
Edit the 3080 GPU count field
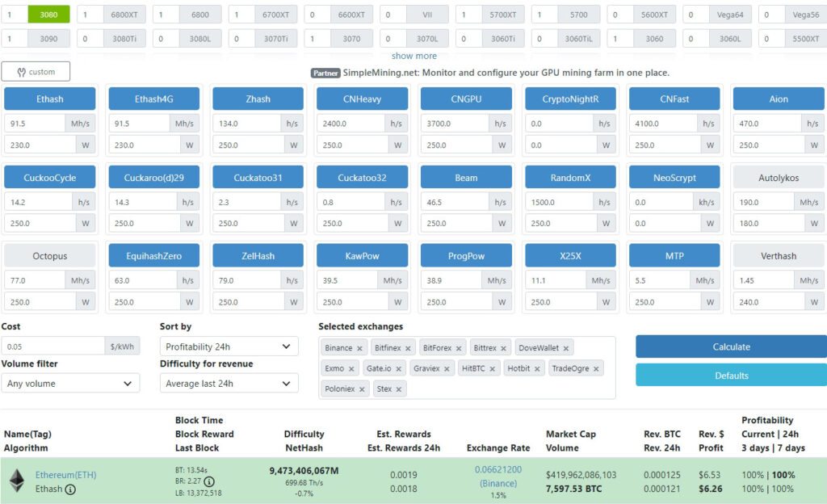tap(15, 15)
